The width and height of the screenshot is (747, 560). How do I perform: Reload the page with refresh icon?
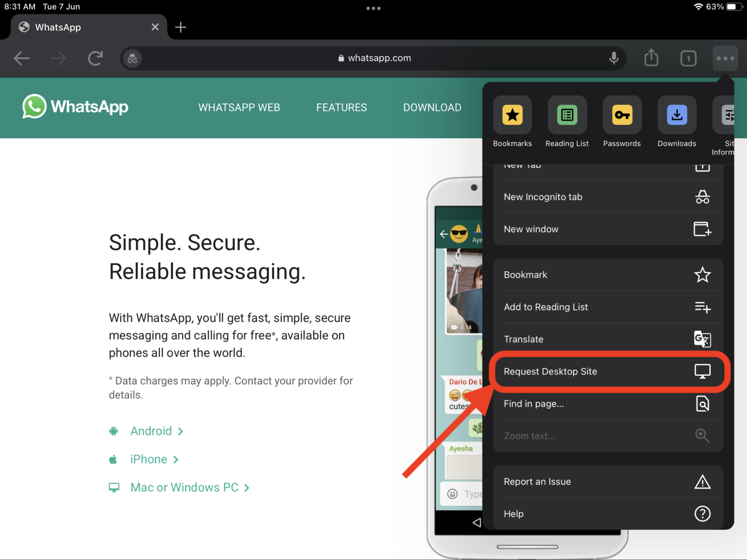[95, 58]
